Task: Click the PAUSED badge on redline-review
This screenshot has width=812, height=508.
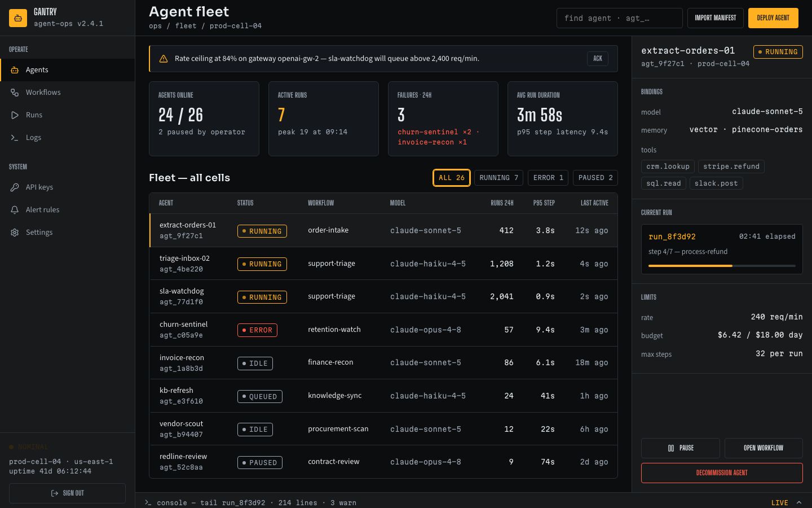Action: 259,462
